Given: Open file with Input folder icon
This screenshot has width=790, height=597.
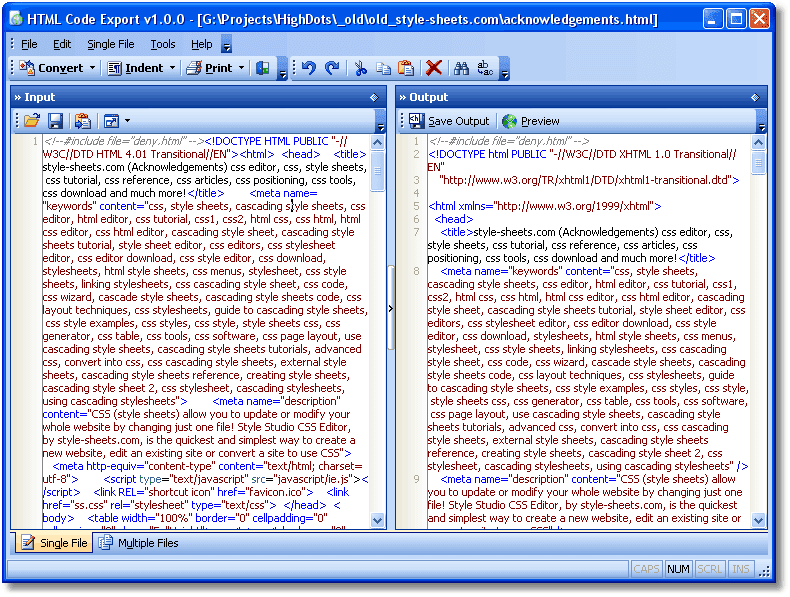Looking at the screenshot, I should pyautogui.click(x=32, y=121).
